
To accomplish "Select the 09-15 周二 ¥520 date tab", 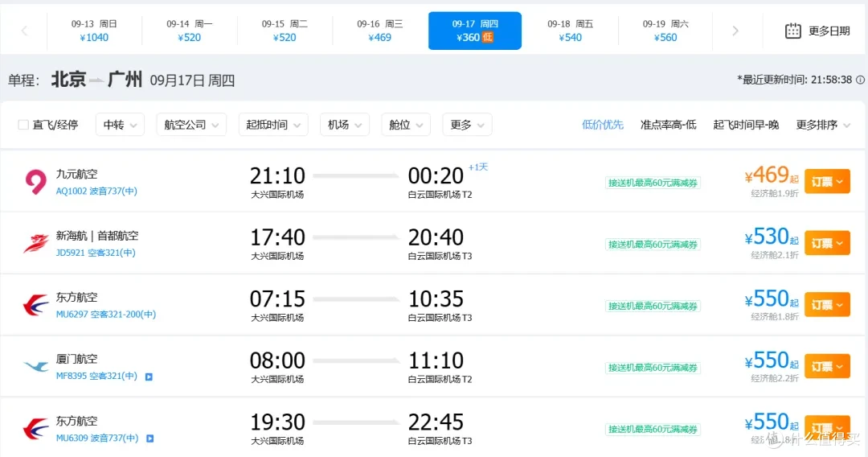I will tap(285, 31).
